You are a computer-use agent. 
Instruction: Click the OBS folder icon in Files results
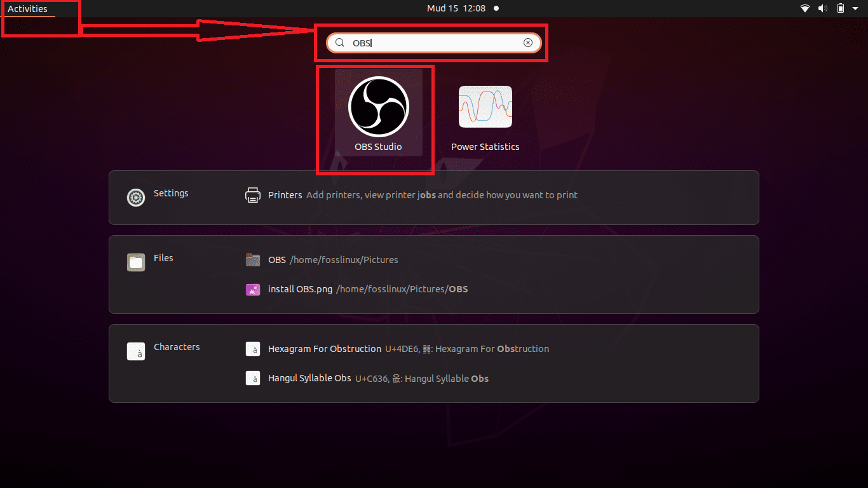[253, 260]
